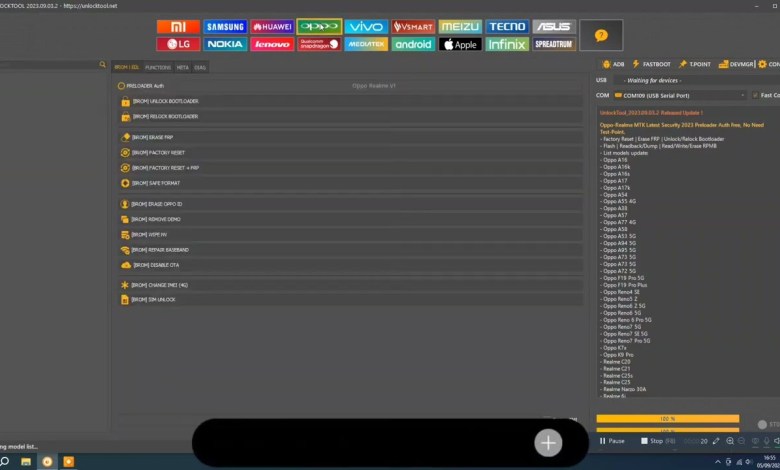Run [BROM] UNLOCK BOOTLOADER
Viewport: 780px width, 470px height.
tap(350, 101)
